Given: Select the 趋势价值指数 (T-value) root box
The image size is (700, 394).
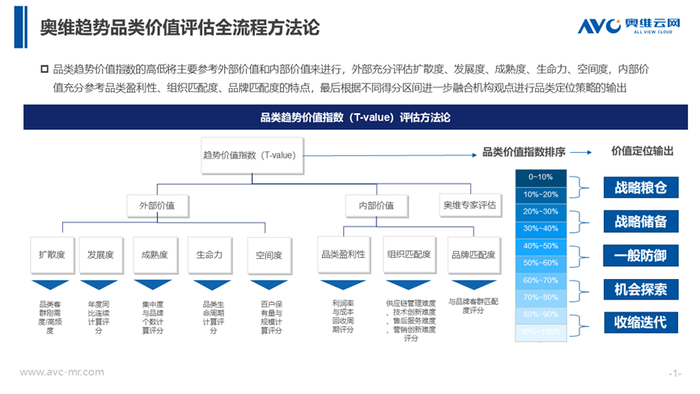Looking at the screenshot, I should pos(252,155).
